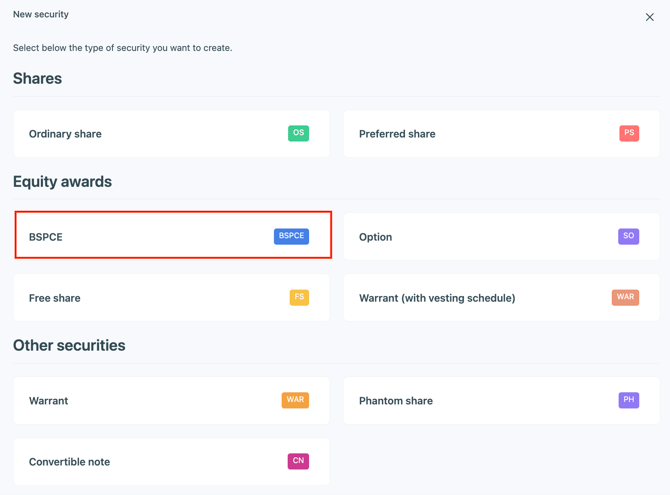Click the Other securities section heading
This screenshot has width=670, height=495.
(69, 346)
